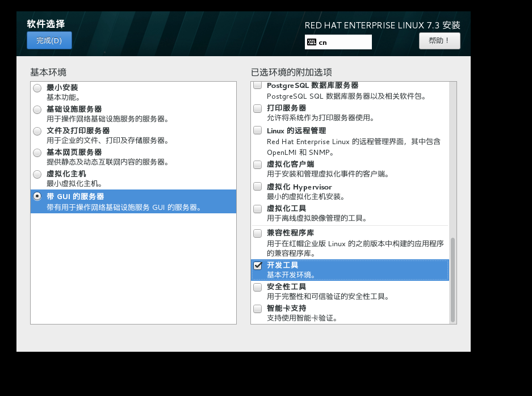Click the 用于完整性和可信验证的安全性工具。 description
The width and height of the screenshot is (532, 396).
click(328, 297)
